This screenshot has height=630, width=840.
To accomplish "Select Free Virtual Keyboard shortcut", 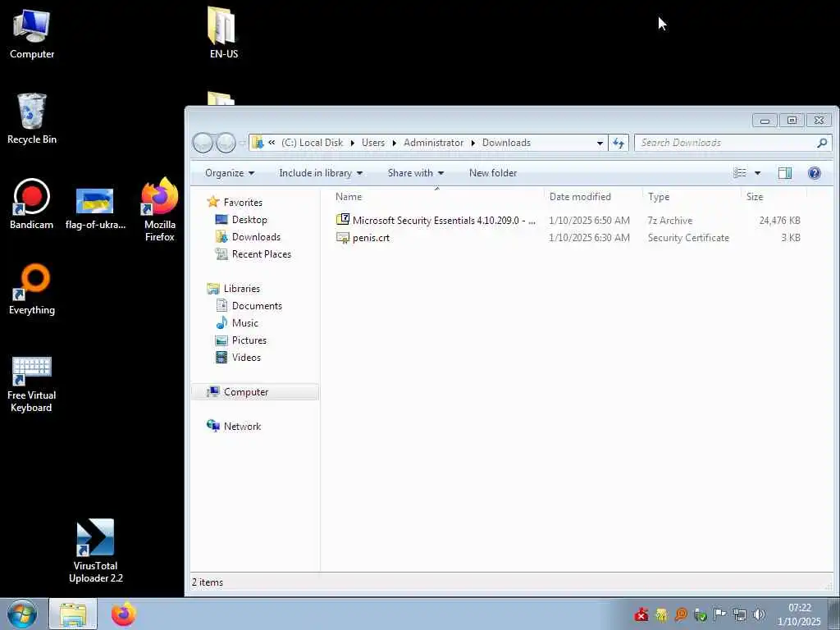I will coord(32,385).
